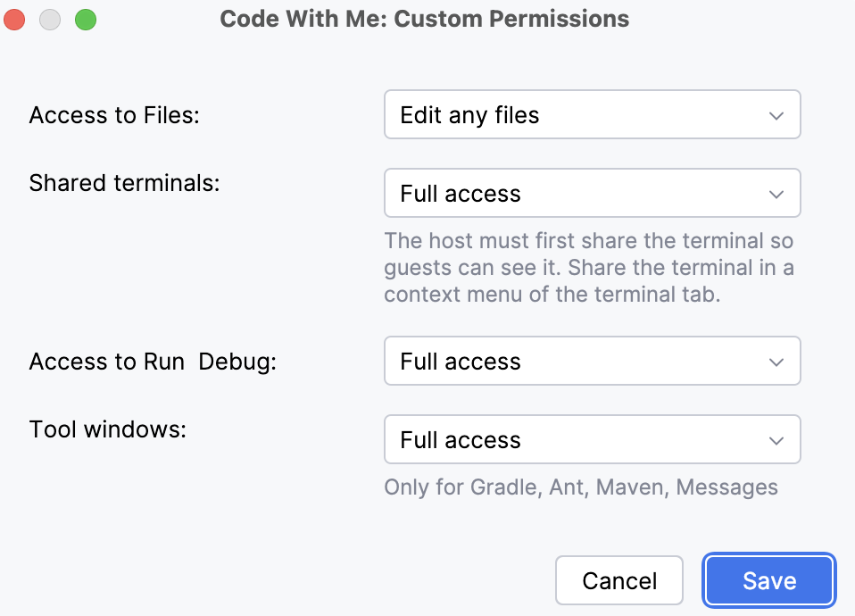Viewport: 855px width, 616px height.
Task: Click the green macOS zoom button
Action: tap(86, 19)
